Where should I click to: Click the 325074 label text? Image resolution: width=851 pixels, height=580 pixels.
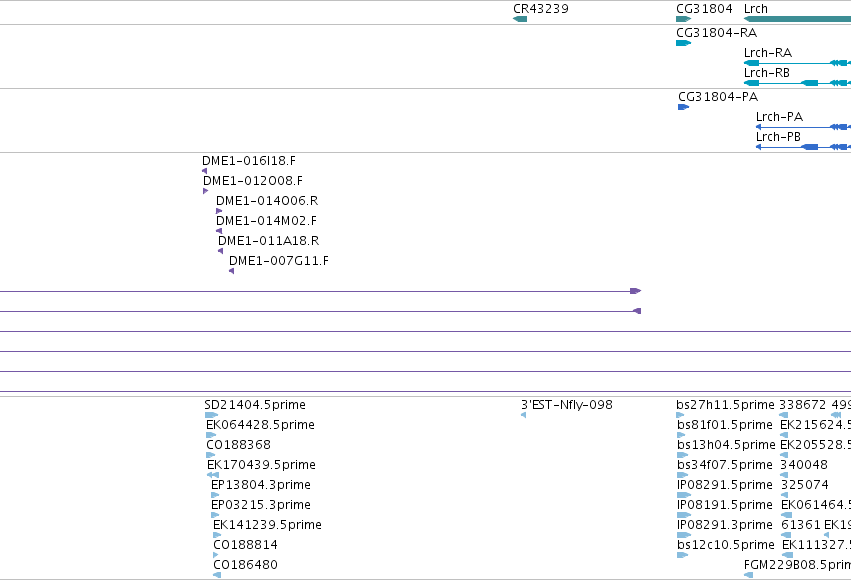[x=805, y=485]
